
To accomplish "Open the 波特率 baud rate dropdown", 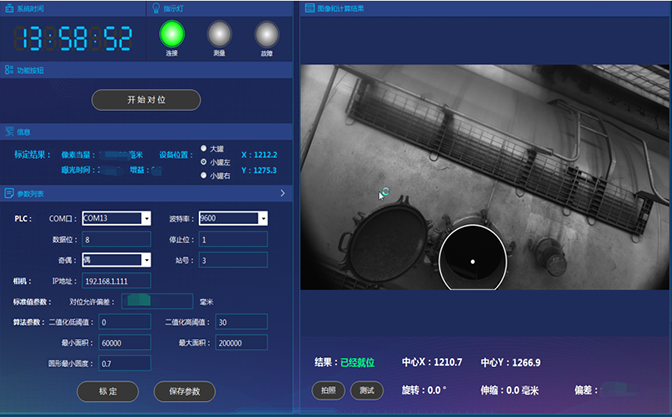I will pyautogui.click(x=262, y=218).
